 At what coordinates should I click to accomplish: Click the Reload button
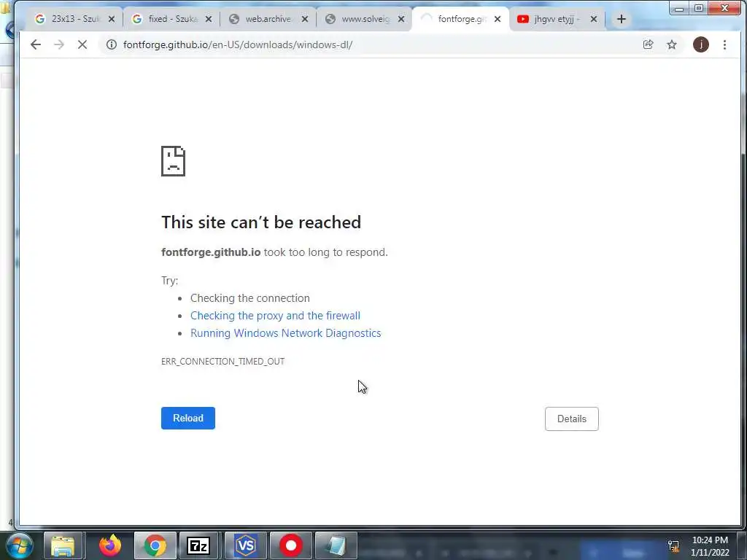pos(188,418)
